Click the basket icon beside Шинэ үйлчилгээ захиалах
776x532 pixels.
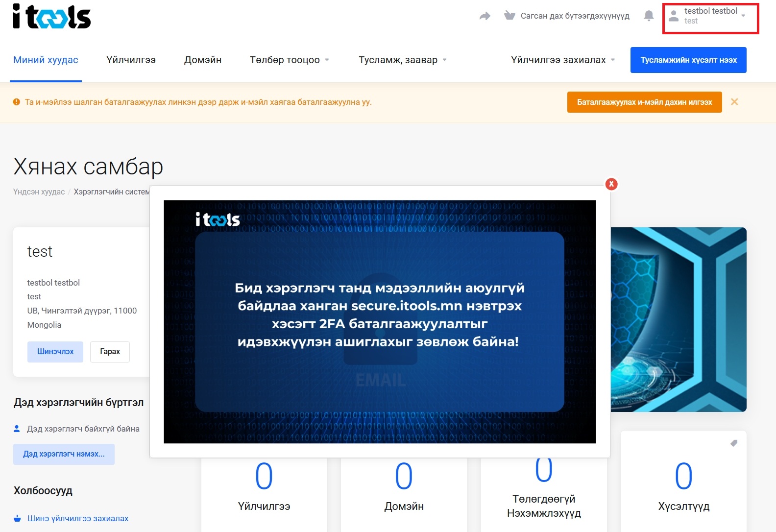pos(18,518)
